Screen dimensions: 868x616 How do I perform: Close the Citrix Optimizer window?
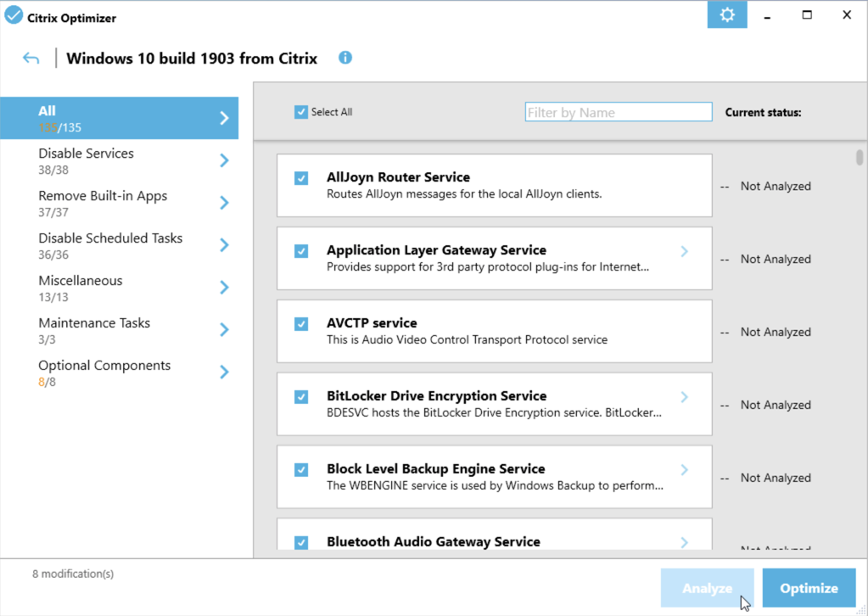pos(847,15)
